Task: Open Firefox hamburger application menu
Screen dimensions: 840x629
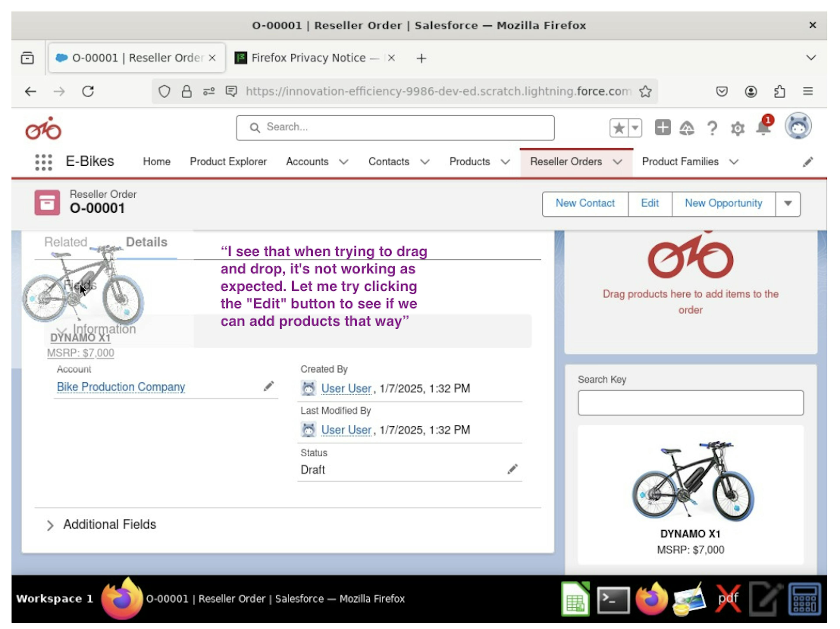Action: [x=808, y=91]
